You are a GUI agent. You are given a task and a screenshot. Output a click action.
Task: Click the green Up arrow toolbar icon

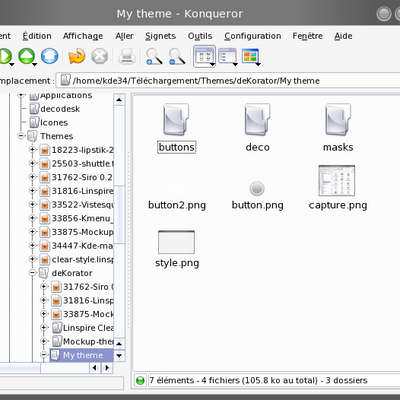(x=27, y=56)
